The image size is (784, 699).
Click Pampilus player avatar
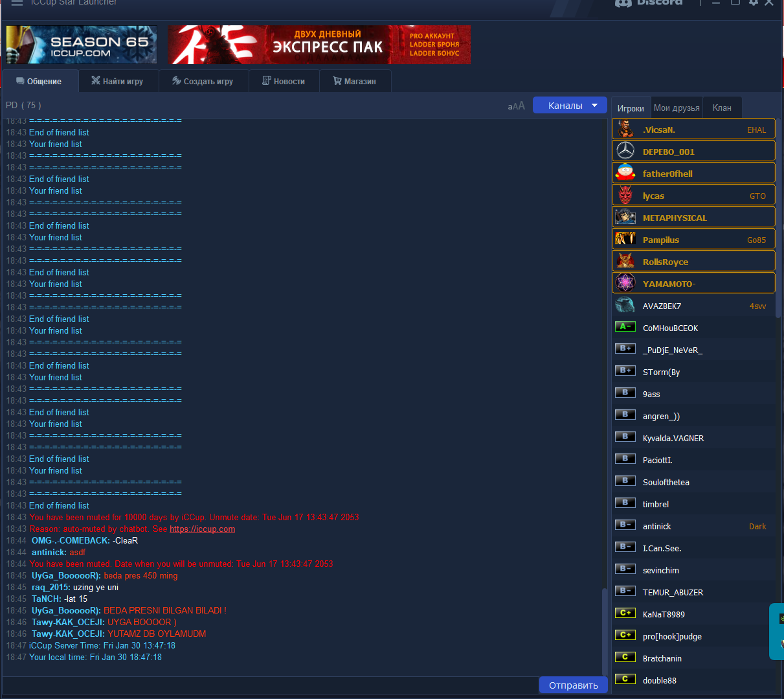tap(625, 240)
